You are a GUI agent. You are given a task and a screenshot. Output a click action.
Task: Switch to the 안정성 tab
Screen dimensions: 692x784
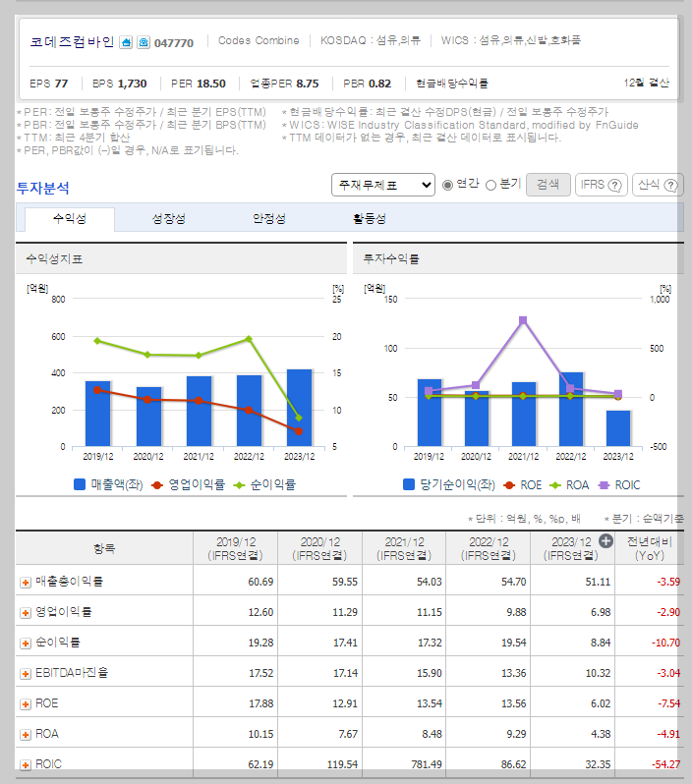tap(268, 218)
